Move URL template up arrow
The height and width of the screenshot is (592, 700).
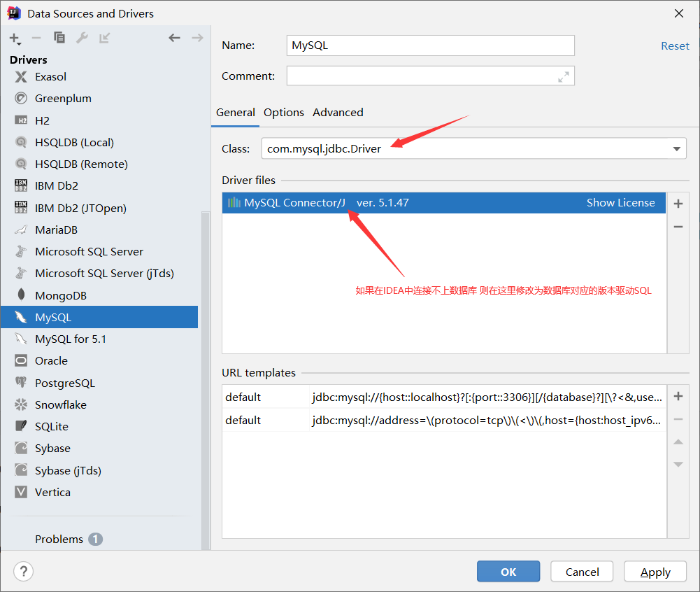[x=678, y=442]
